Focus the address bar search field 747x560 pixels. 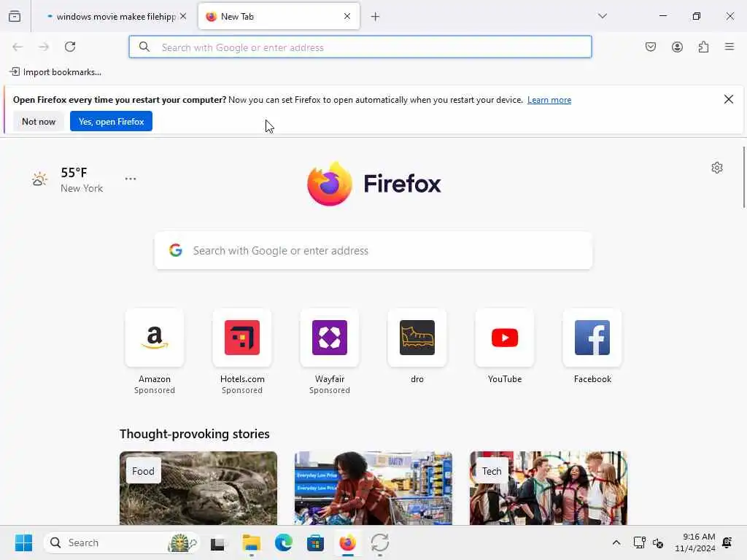click(360, 47)
